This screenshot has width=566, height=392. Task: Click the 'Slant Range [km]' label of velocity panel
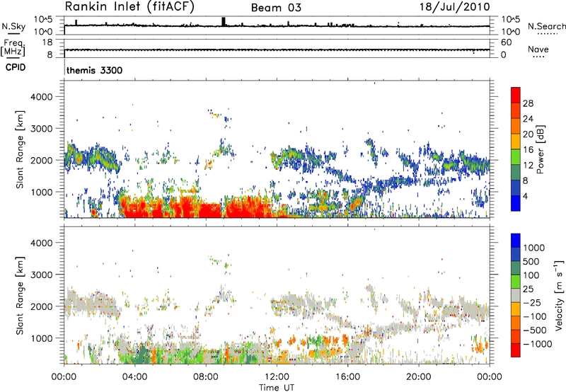pyautogui.click(x=20, y=296)
